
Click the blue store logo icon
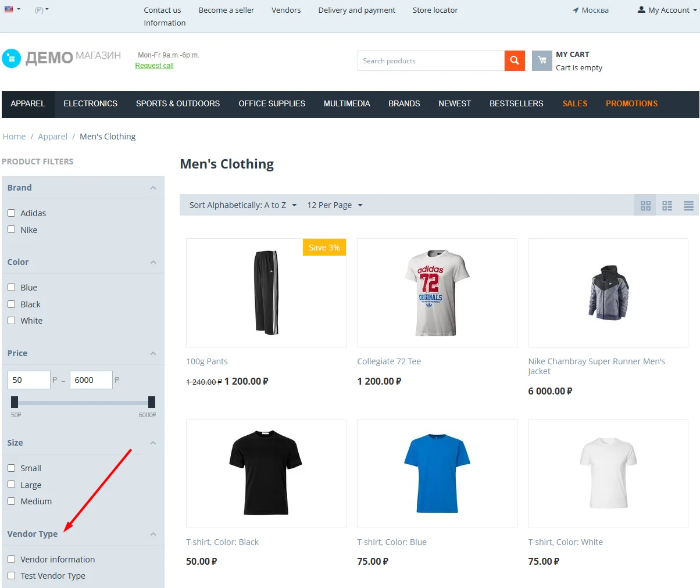[11, 58]
